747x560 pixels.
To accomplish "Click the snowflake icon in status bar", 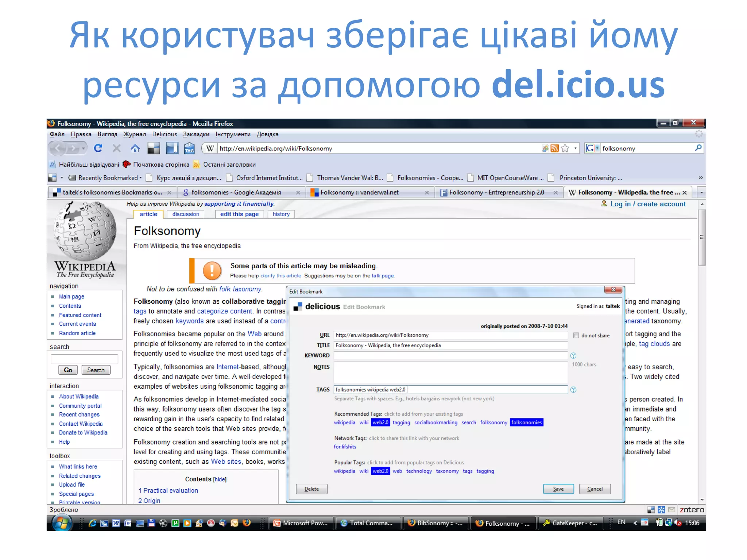I will tap(661, 510).
